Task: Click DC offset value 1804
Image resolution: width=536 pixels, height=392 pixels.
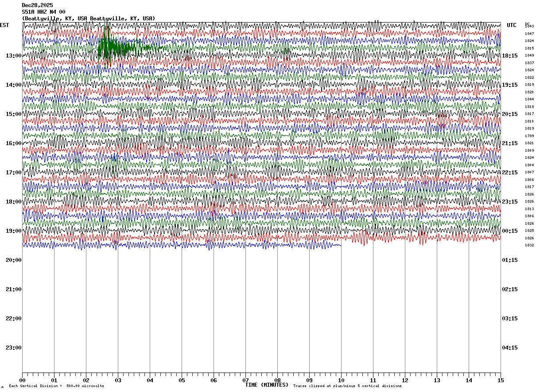Action: tap(529, 165)
